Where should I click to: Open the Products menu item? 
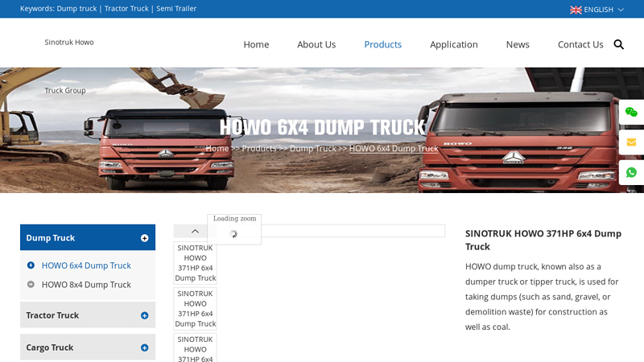[383, 44]
